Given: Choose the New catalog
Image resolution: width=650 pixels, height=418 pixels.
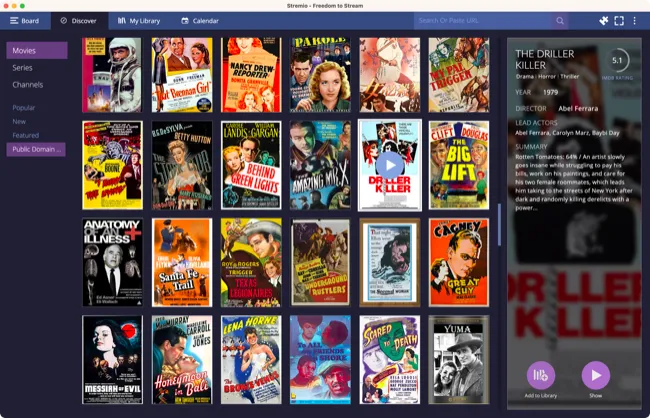Looking at the screenshot, I should pyautogui.click(x=19, y=122).
